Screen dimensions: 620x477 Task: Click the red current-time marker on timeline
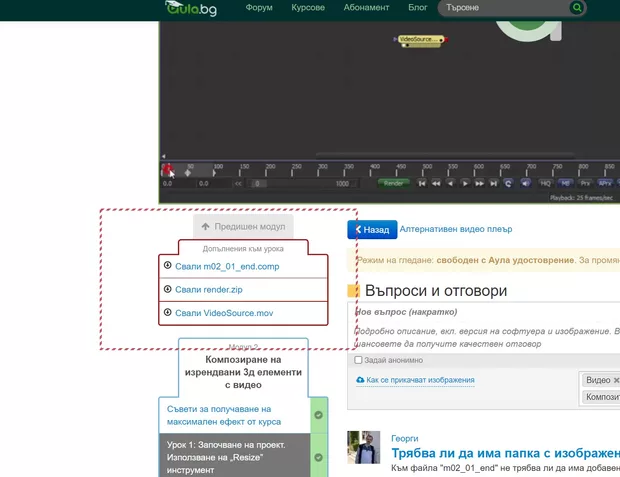167,170
